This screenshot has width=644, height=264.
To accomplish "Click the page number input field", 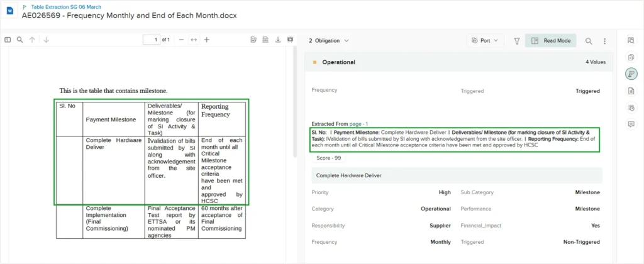I will pyautogui.click(x=151, y=40).
